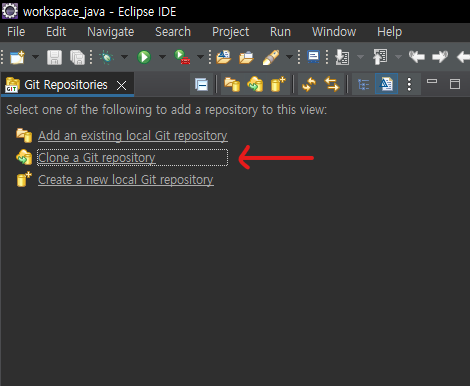Click the Next Annotation toolbar icon

point(342,57)
